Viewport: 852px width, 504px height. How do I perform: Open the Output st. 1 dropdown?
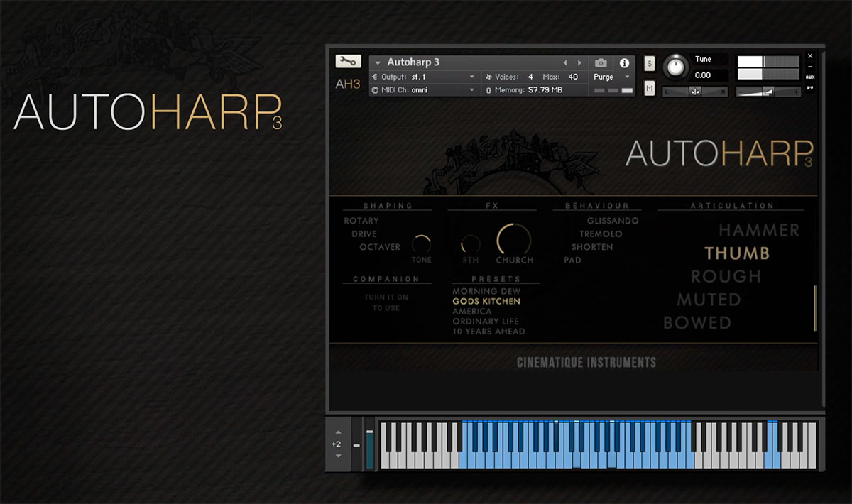(x=425, y=77)
